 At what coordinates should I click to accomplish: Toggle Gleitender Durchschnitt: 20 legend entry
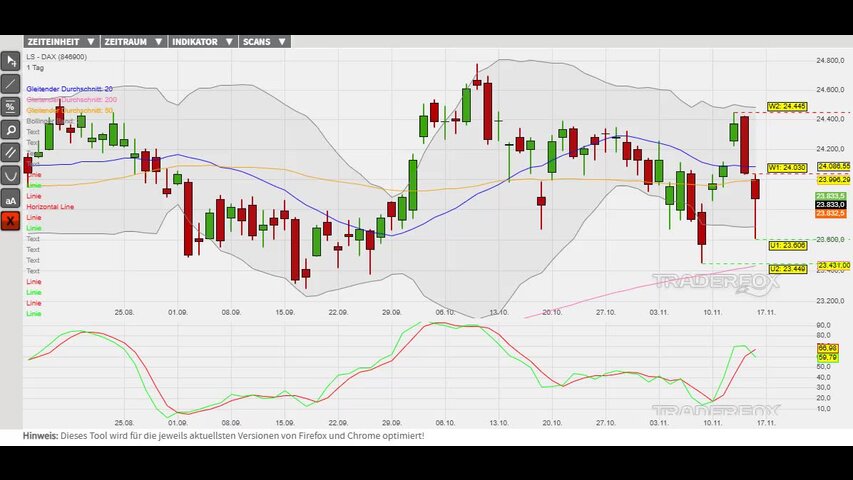pyautogui.click(x=69, y=89)
